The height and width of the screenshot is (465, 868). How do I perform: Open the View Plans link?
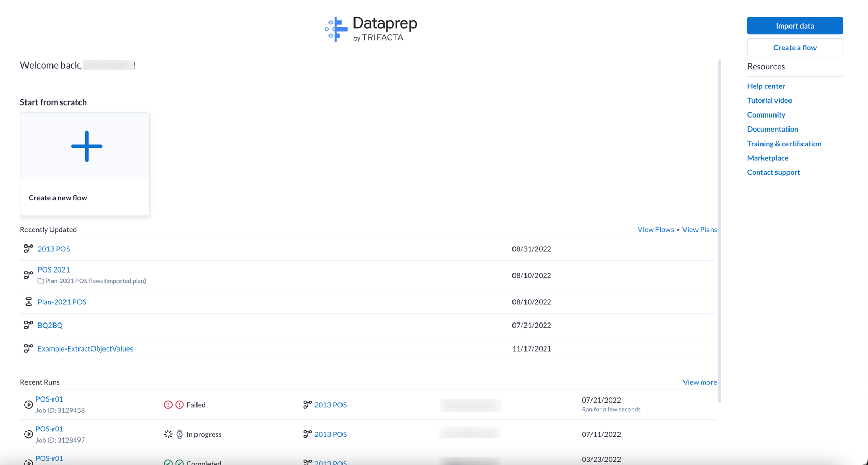coord(699,229)
